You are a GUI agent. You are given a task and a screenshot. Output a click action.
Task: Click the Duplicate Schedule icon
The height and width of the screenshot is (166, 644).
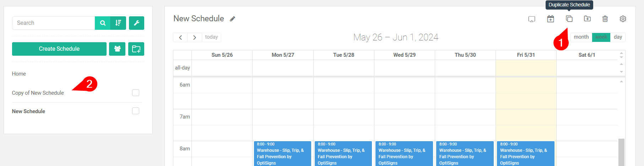[569, 19]
